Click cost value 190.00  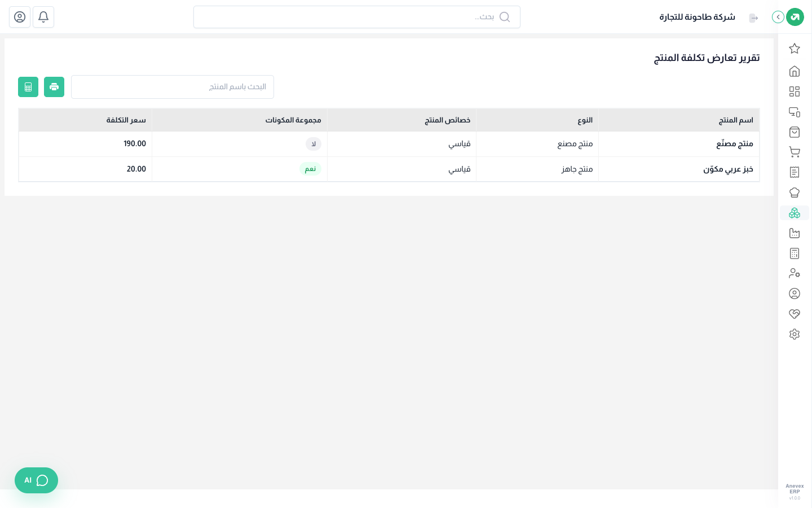(135, 144)
